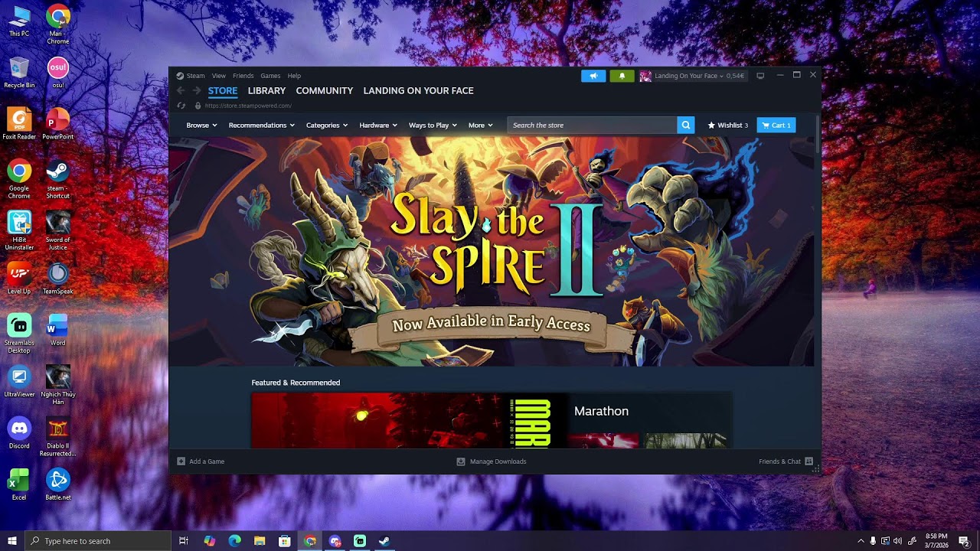The height and width of the screenshot is (551, 980).
Task: Go forward with Steam's forward arrow
Action: tap(197, 90)
